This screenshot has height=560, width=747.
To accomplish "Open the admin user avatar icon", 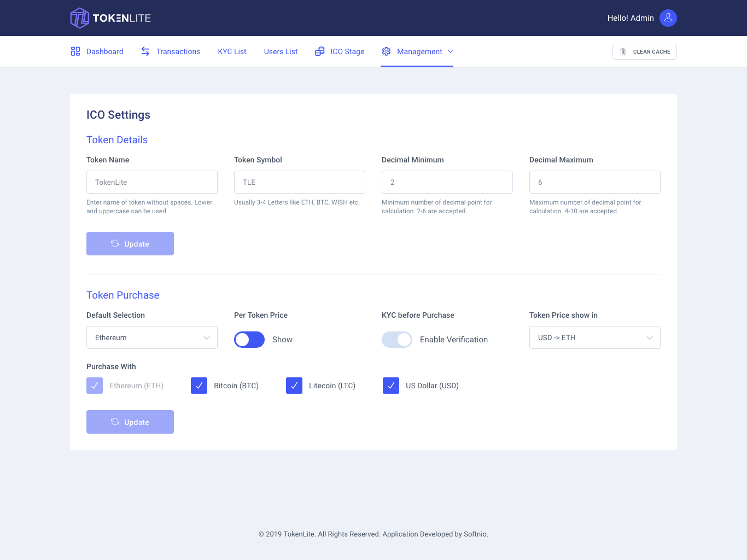I will point(668,18).
